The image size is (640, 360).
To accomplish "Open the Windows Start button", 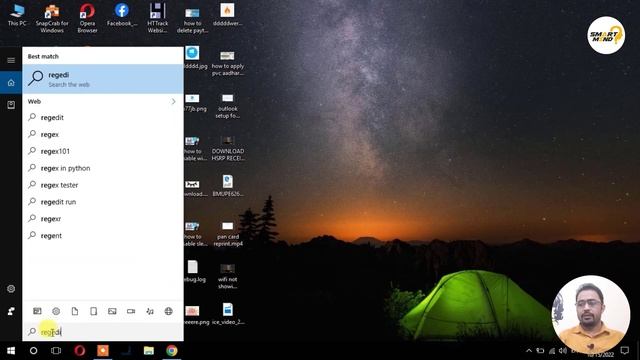I will pyautogui.click(x=11, y=351).
